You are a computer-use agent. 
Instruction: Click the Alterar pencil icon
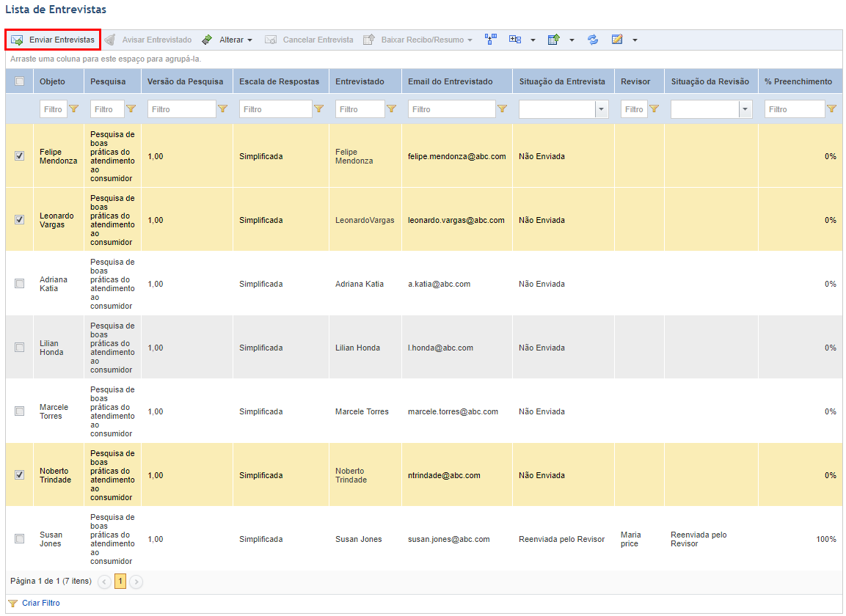(207, 40)
